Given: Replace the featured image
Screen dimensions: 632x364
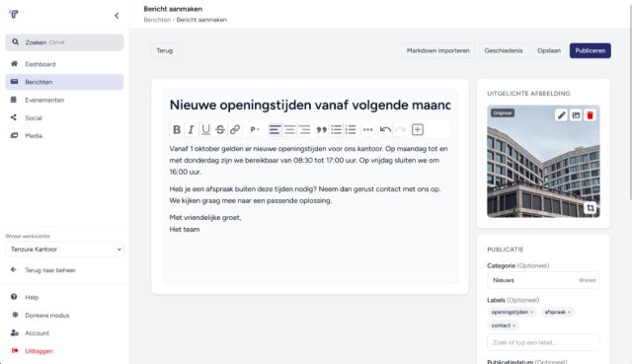Looking at the screenshot, I should pyautogui.click(x=576, y=115).
